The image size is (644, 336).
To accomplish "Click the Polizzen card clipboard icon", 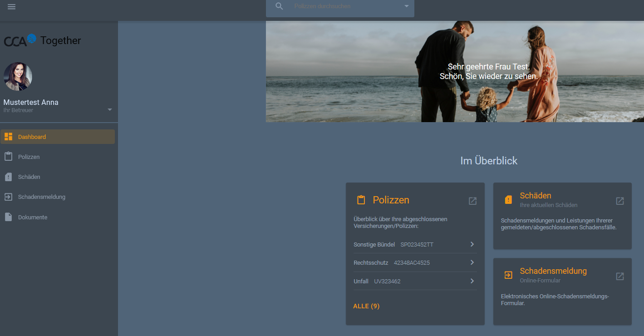I will click(x=361, y=200).
